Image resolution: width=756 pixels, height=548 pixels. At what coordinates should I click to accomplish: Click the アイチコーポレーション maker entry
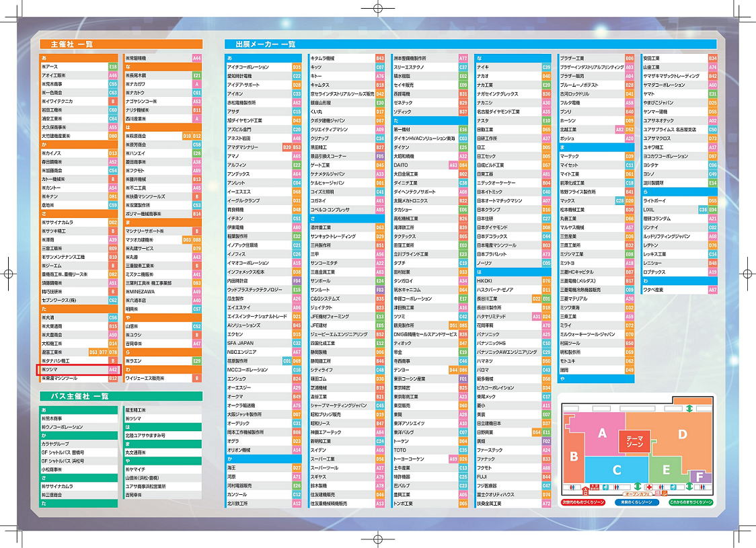tap(263, 67)
